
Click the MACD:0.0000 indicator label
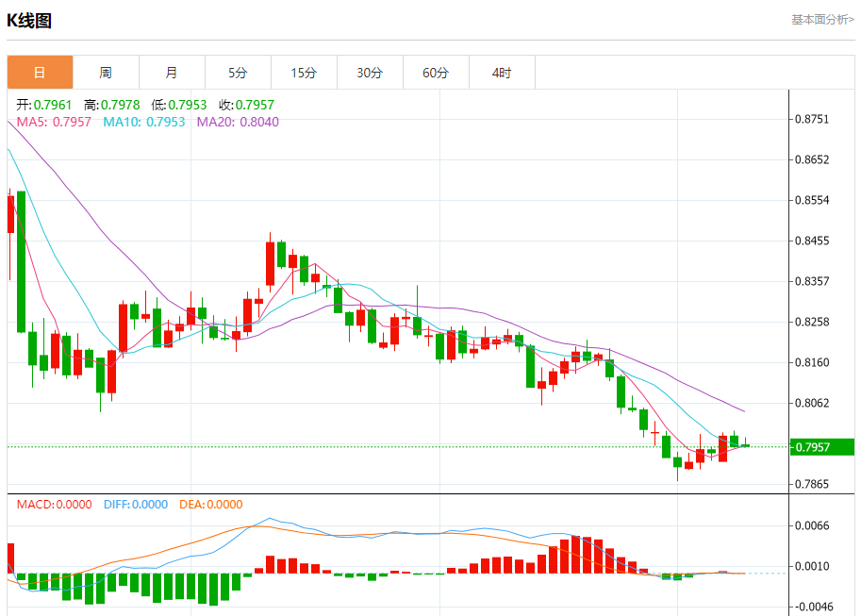pyautogui.click(x=55, y=505)
